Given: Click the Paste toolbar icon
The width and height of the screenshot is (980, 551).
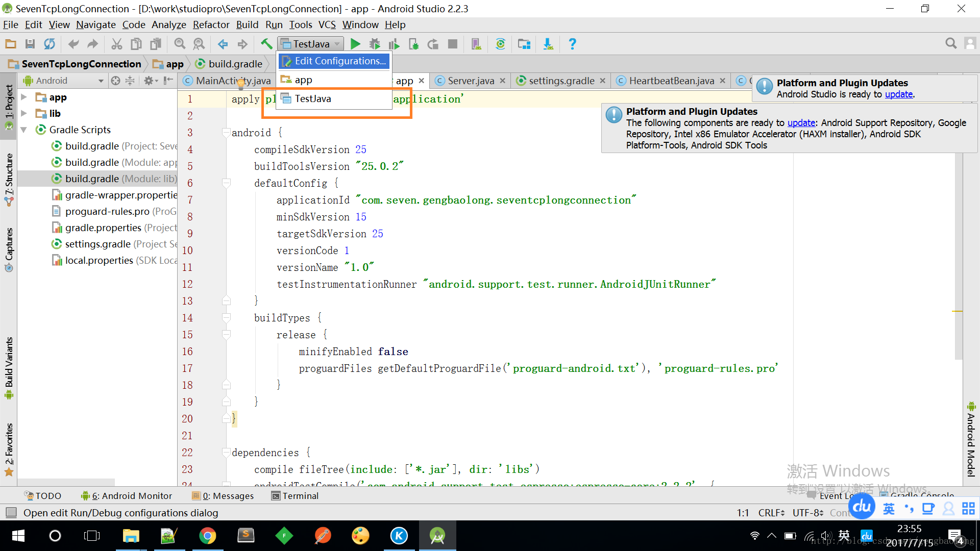Looking at the screenshot, I should (x=156, y=44).
